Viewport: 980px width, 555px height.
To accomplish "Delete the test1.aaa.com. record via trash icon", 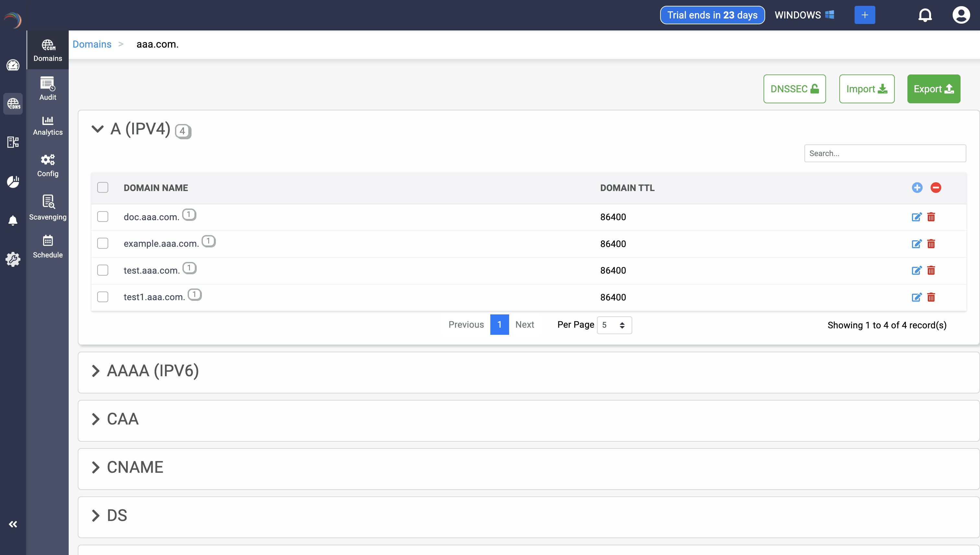I will tap(931, 297).
